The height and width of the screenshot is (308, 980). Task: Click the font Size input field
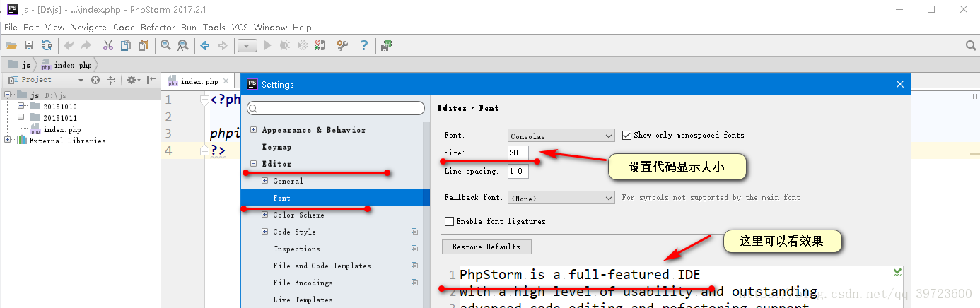518,153
